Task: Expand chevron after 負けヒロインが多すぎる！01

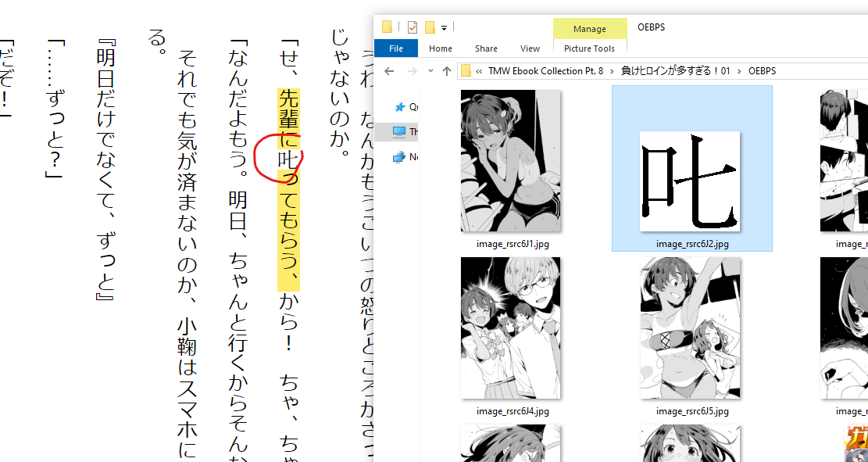Action: click(x=740, y=71)
